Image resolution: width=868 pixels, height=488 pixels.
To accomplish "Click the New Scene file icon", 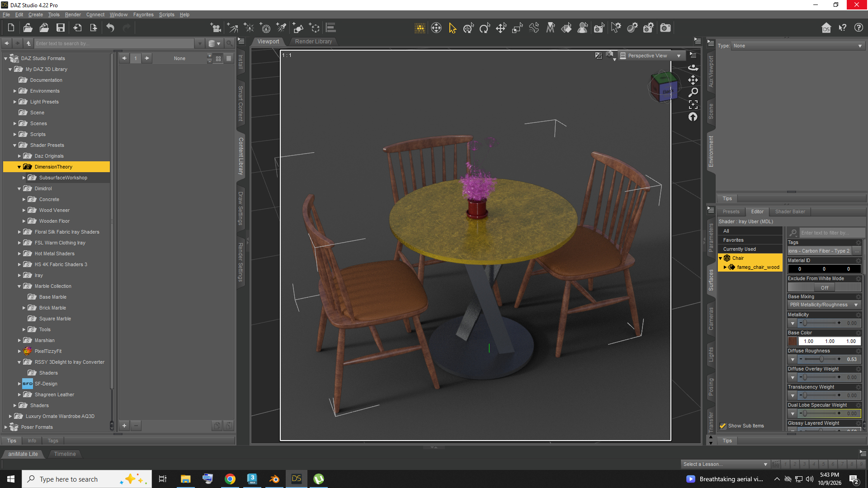I will [11, 28].
